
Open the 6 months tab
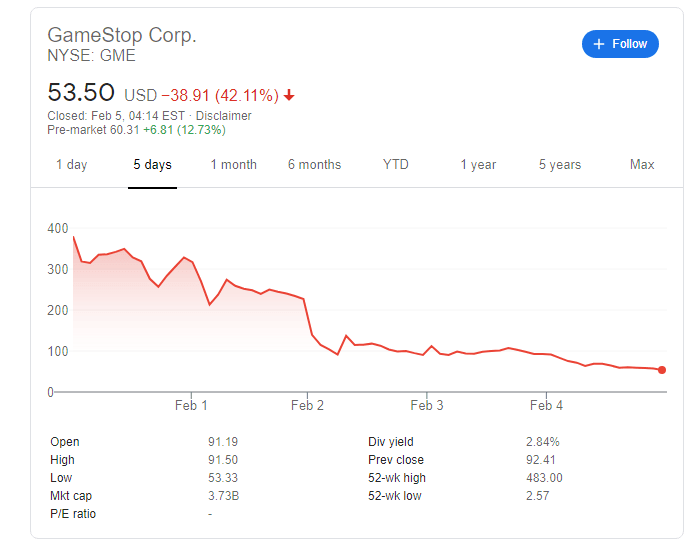pyautogui.click(x=314, y=165)
